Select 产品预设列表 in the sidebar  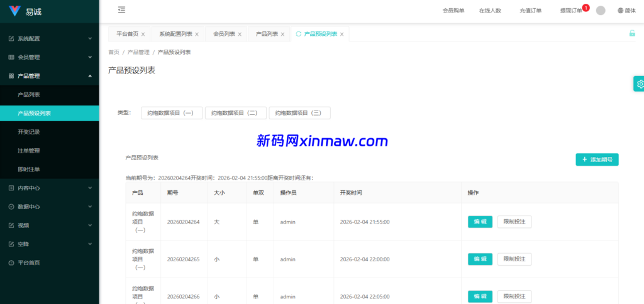(49, 113)
